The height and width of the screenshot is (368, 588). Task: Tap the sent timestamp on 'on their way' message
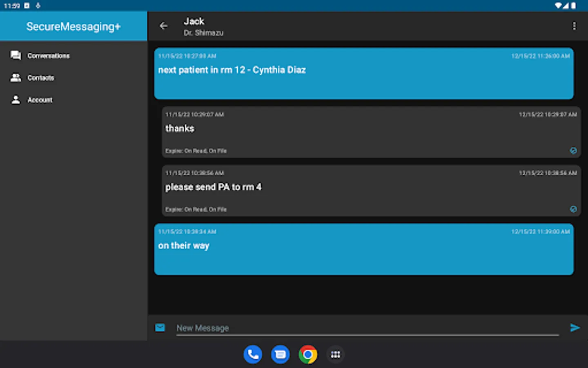pyautogui.click(x=187, y=231)
